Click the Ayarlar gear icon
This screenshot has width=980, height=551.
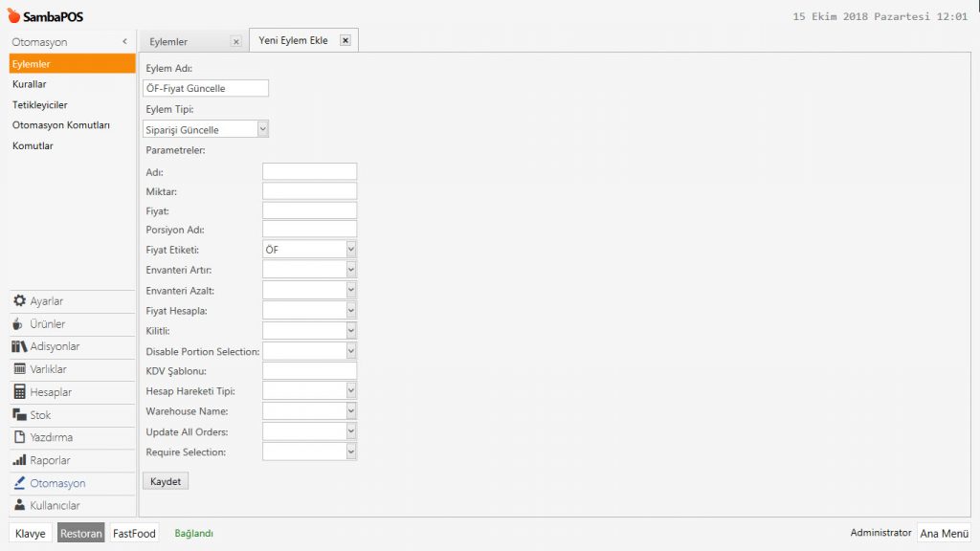(x=19, y=301)
